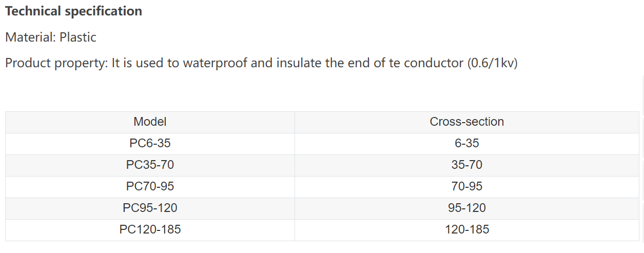The width and height of the screenshot is (644, 253).
Task: Click the 120-185 cross-section value
Action: 466,230
